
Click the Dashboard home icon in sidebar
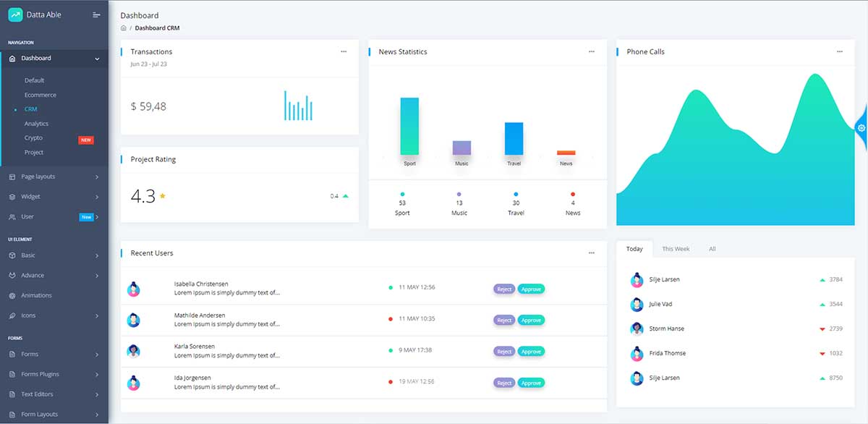pos(12,59)
